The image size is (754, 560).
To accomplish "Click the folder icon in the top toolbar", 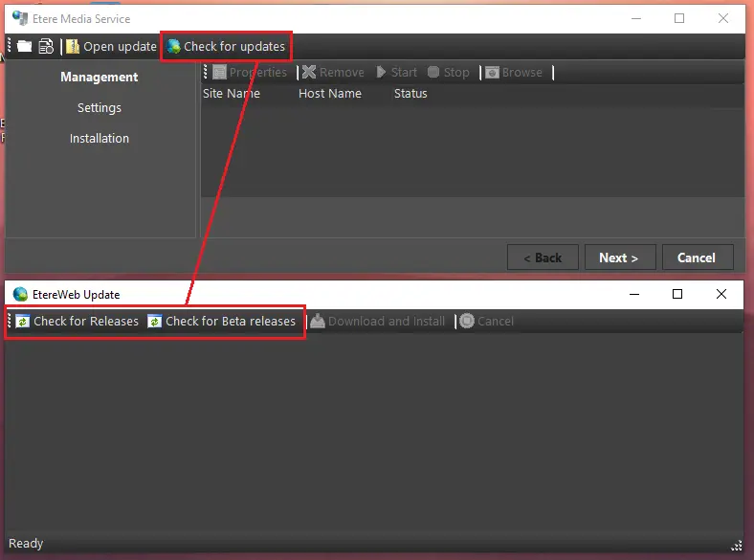I will click(24, 46).
